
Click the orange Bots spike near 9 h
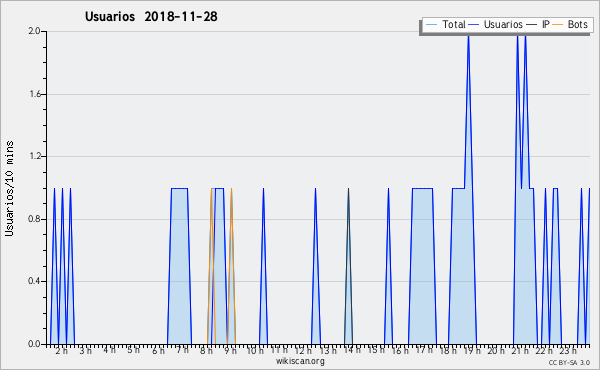pyautogui.click(x=231, y=266)
